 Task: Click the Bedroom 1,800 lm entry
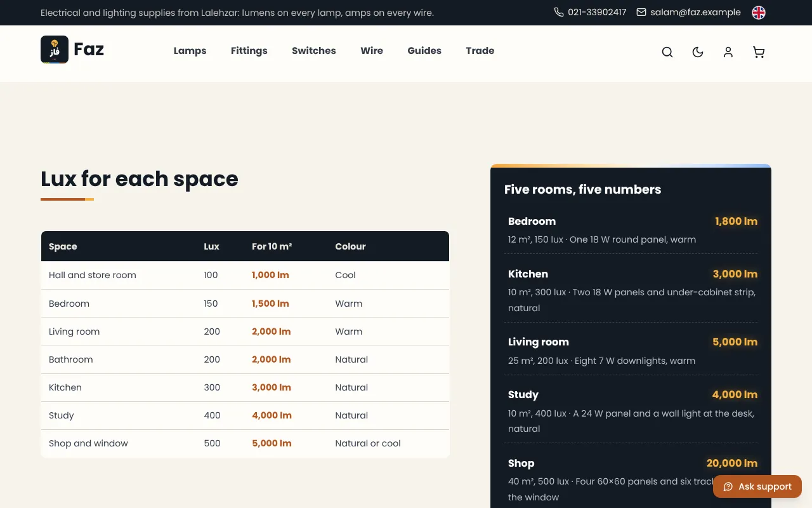(x=631, y=230)
